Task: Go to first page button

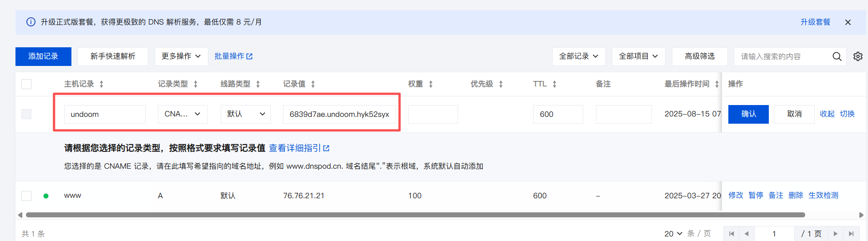Action: [731, 234]
